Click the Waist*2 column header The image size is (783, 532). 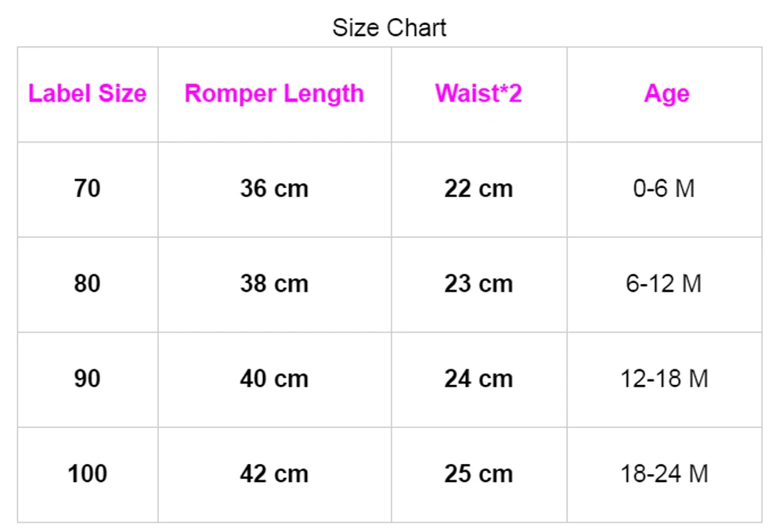coord(478,94)
